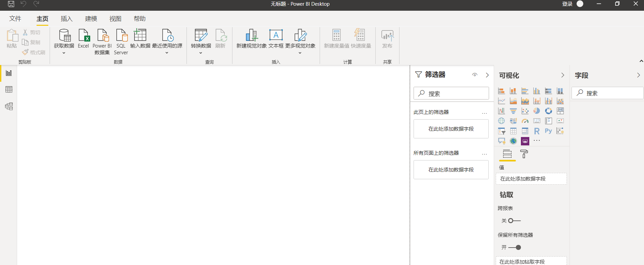Switch to the 帮助 ribbon tab
644x265 pixels.
(x=140, y=19)
